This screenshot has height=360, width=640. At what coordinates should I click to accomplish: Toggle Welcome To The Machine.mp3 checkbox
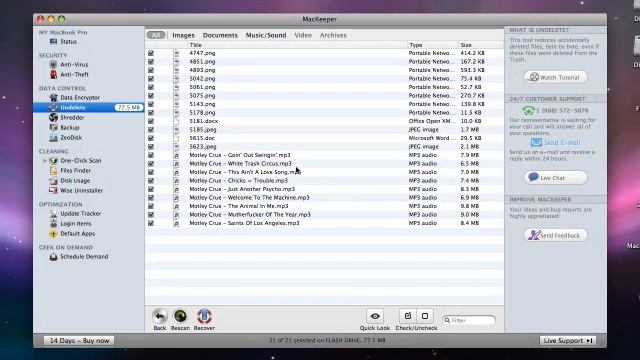pos(151,198)
